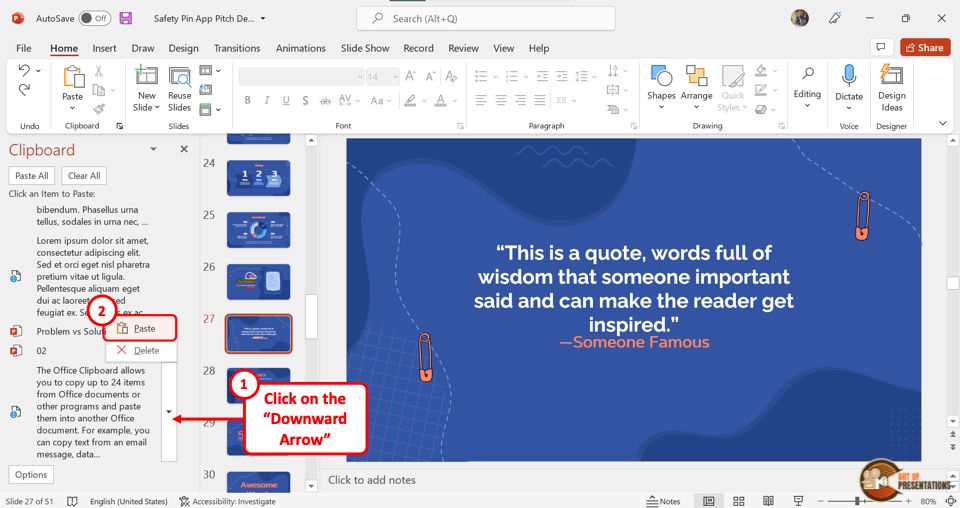The height and width of the screenshot is (508, 960).
Task: Toggle the AutoSave switch
Action: [94, 18]
